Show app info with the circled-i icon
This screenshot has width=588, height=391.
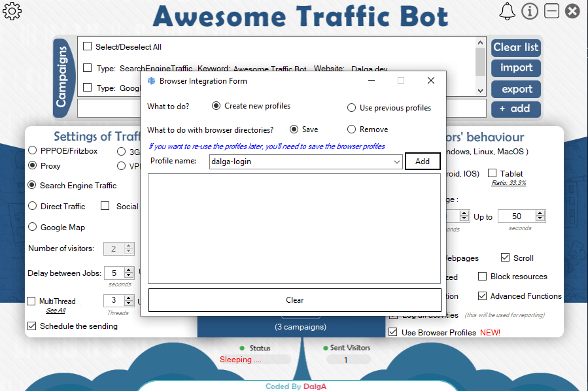pos(530,11)
